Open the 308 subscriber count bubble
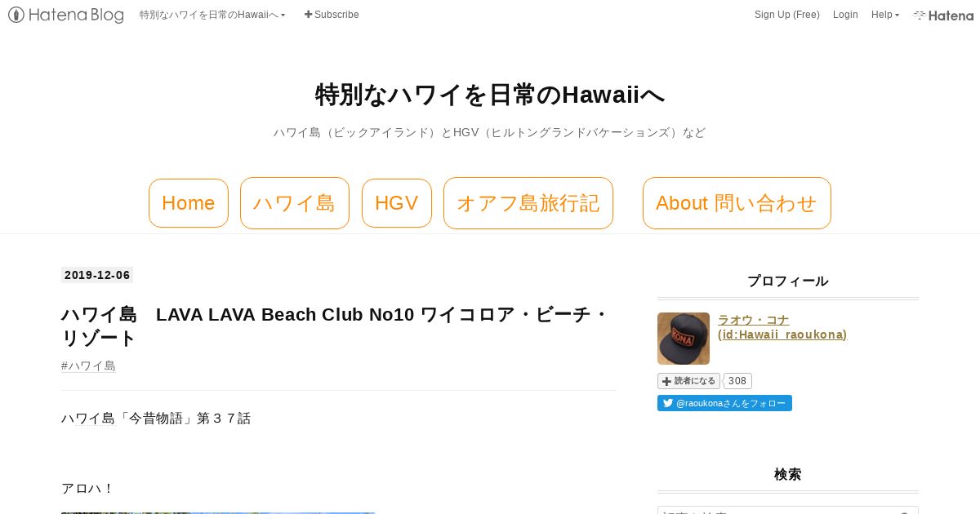Viewport: 980px width, 514px height. [737, 381]
